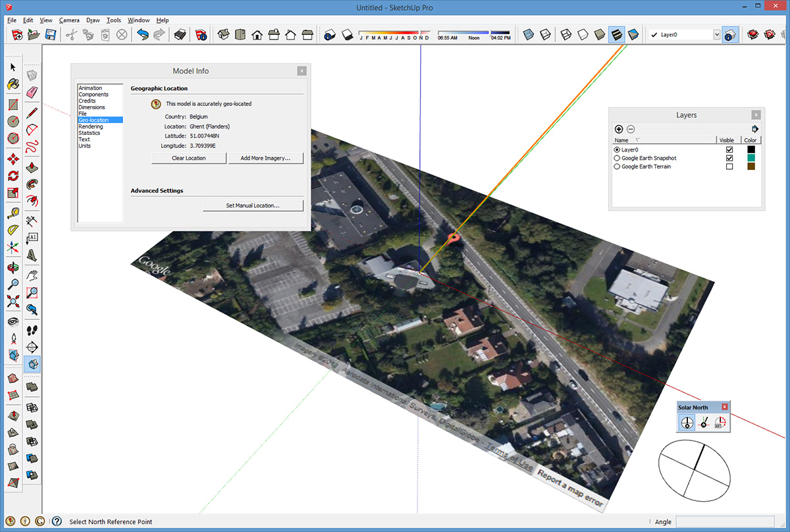
Task: Open the Draw menu
Action: coord(93,20)
